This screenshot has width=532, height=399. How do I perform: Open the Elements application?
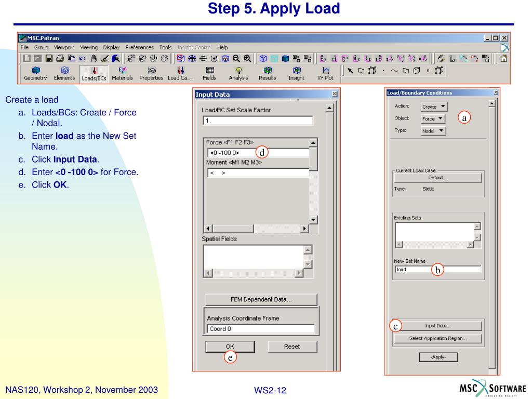click(x=64, y=74)
